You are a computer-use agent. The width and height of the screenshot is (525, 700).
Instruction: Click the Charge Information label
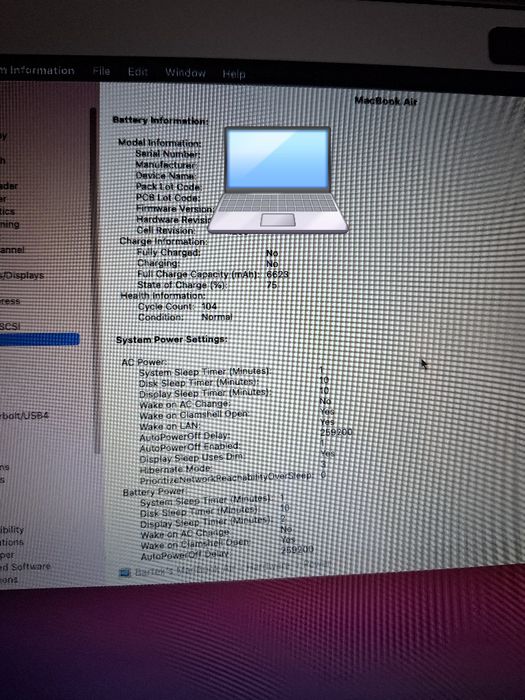(163, 241)
